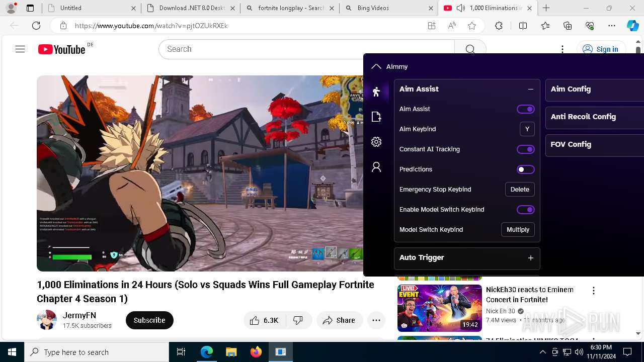This screenshot has width=644, height=362.
Task: Open YouTube settings three-dot menu
Action: [562, 49]
